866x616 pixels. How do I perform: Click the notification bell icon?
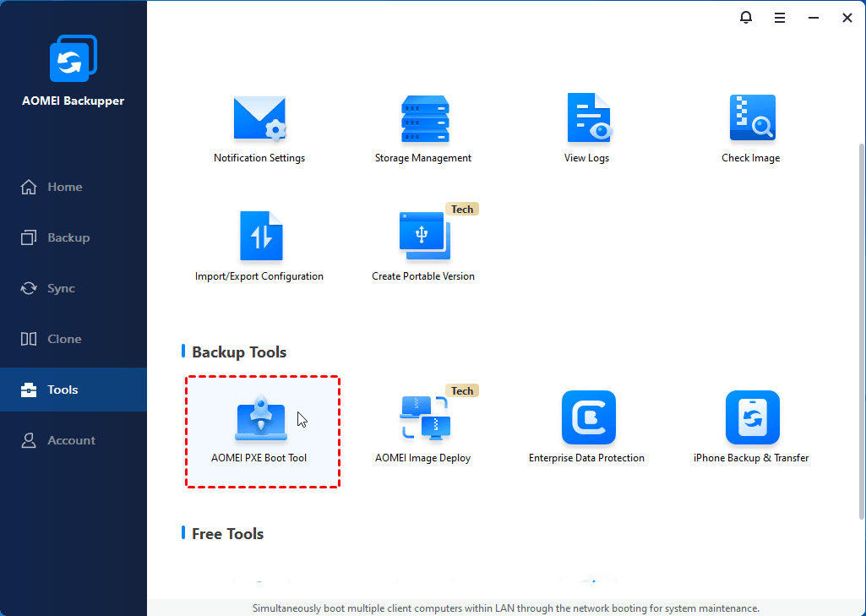[745, 18]
